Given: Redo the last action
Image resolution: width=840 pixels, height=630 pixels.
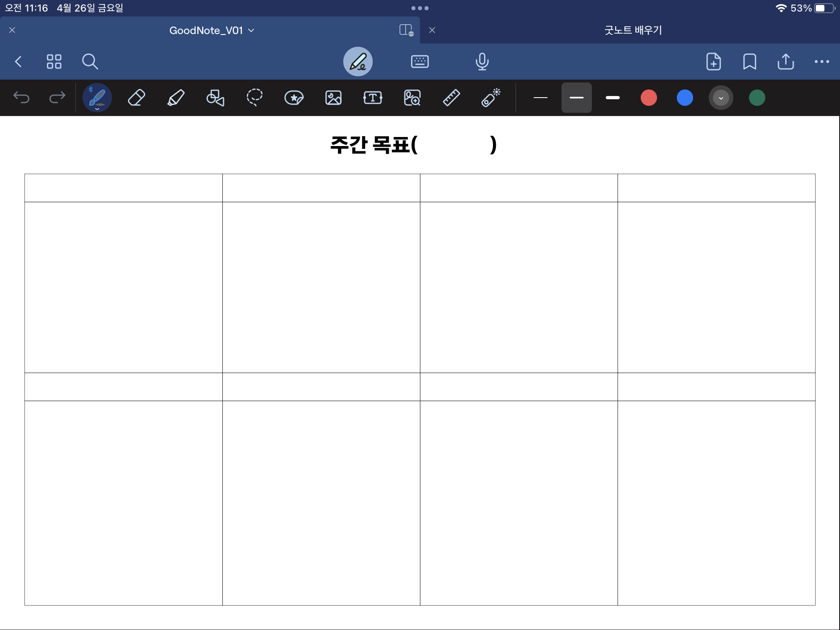Looking at the screenshot, I should pyautogui.click(x=57, y=98).
